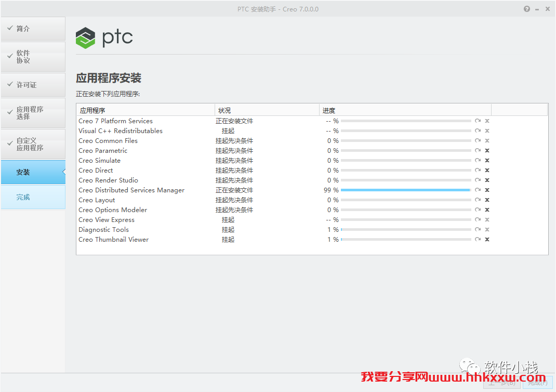556x392 pixels.
Task: Go to the 自定义应用程序 step
Action: tap(33, 144)
